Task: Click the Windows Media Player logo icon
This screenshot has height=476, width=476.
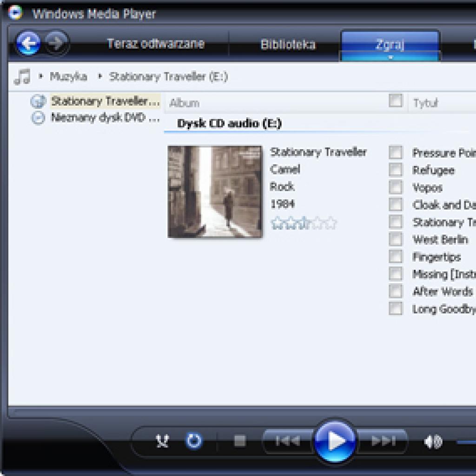Action: tap(15, 13)
